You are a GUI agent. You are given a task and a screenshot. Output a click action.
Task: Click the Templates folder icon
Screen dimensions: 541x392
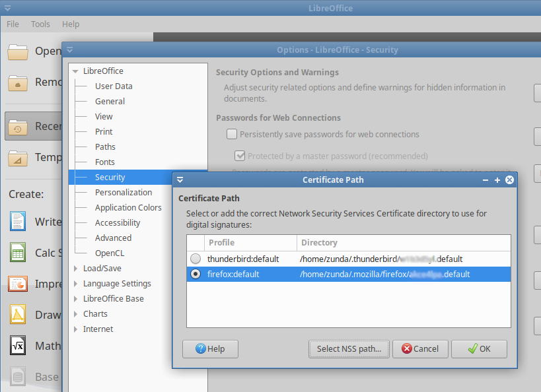[18, 158]
